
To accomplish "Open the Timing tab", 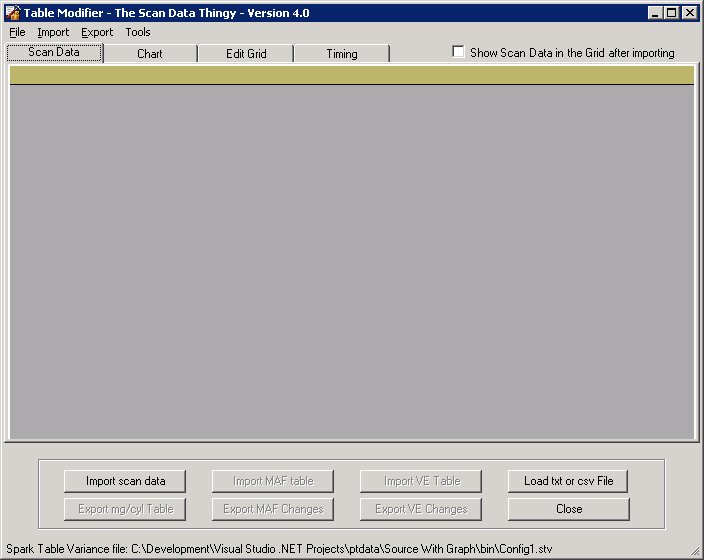I will pyautogui.click(x=342, y=54).
